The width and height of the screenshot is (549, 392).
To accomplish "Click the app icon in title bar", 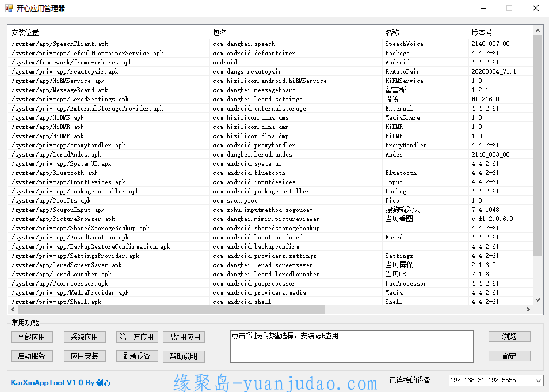I will (9, 8).
